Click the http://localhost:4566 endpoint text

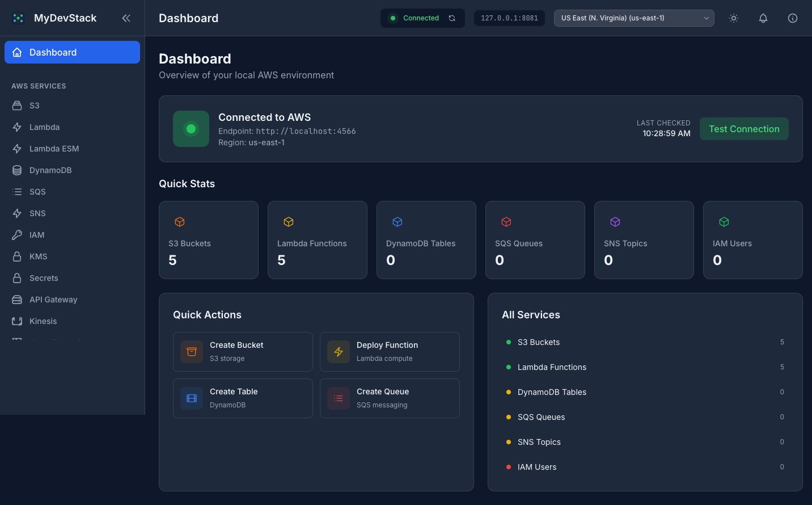[306, 131]
